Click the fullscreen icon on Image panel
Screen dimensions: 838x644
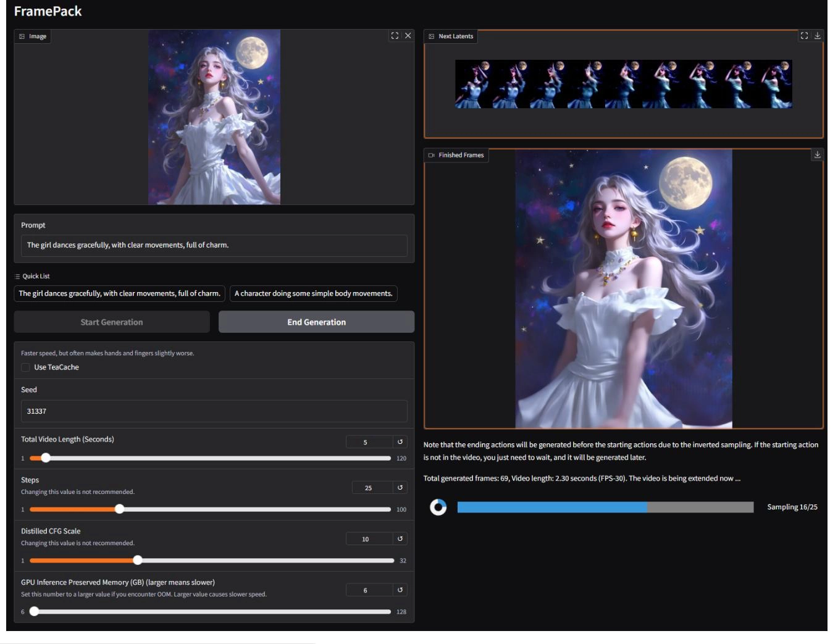click(395, 36)
